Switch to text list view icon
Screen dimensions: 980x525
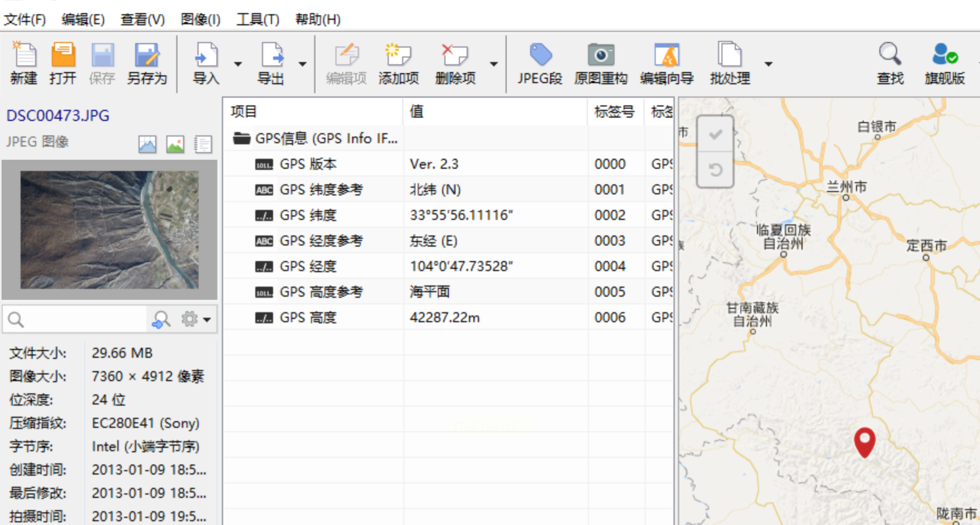point(203,145)
